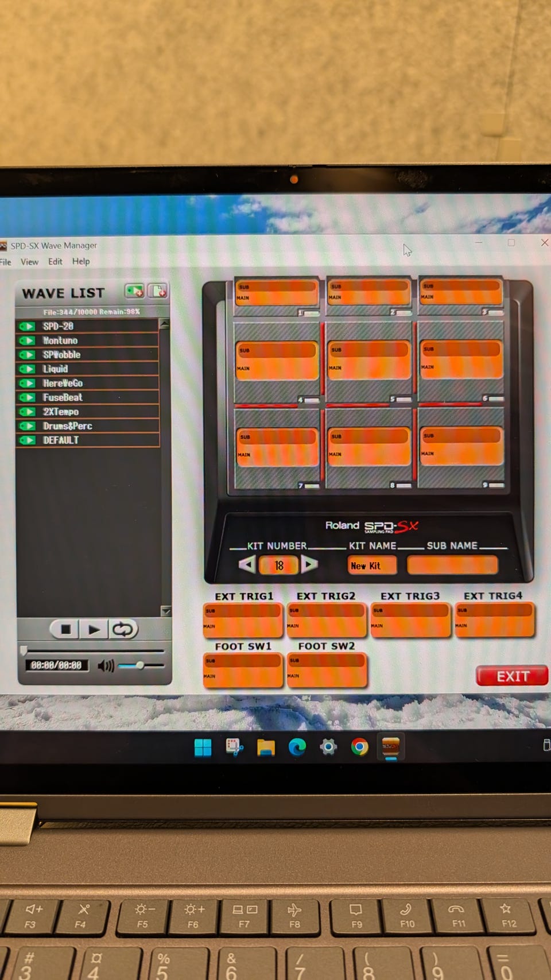Image resolution: width=551 pixels, height=980 pixels.
Task: Select the EXT TRIG1 SUB slot
Action: tap(242, 611)
